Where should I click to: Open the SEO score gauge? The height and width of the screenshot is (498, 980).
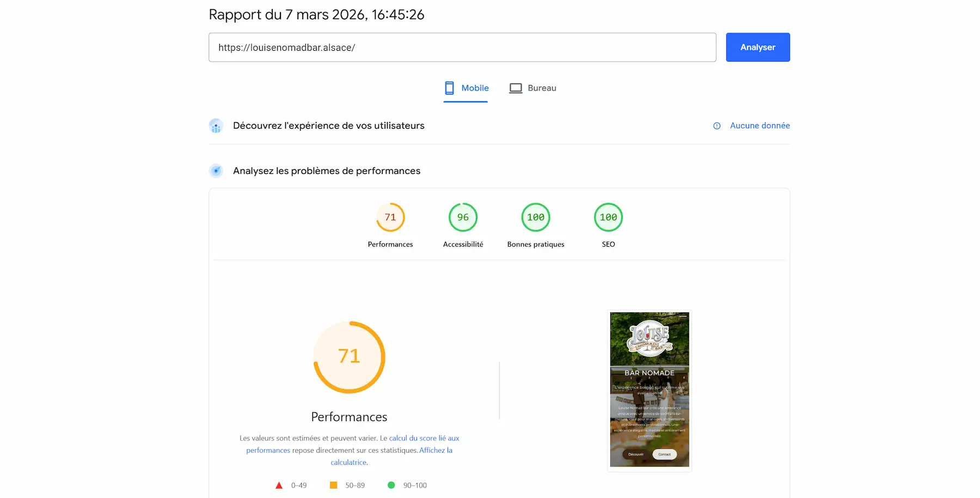(x=608, y=217)
